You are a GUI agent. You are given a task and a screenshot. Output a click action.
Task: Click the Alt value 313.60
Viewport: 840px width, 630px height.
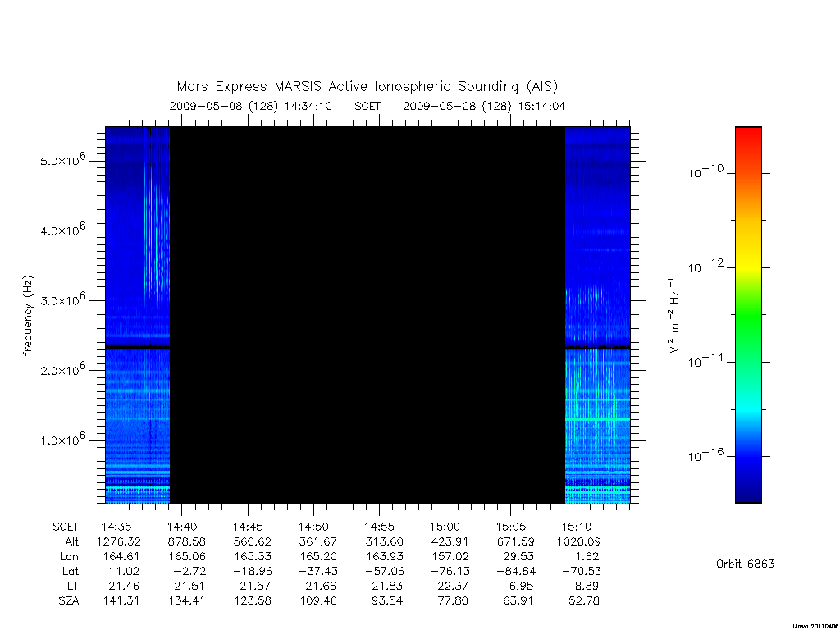tap(384, 541)
